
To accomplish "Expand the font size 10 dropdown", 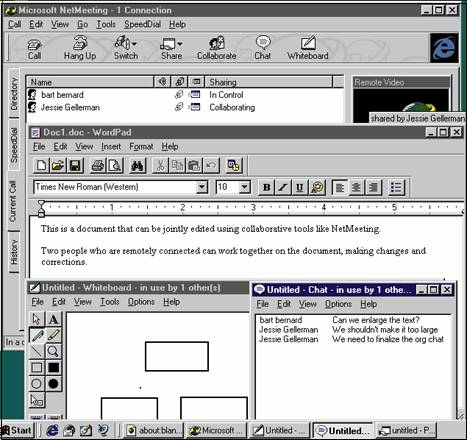I will [245, 187].
